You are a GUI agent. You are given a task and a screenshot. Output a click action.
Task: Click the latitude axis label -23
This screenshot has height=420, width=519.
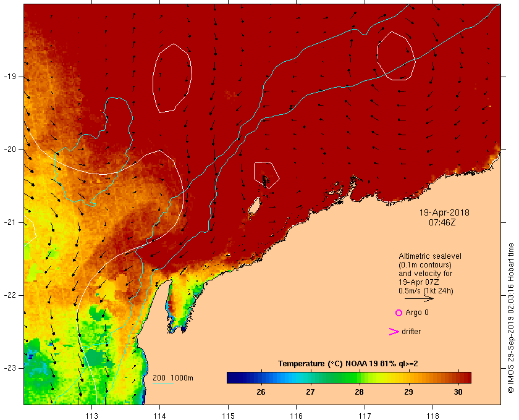click(10, 368)
